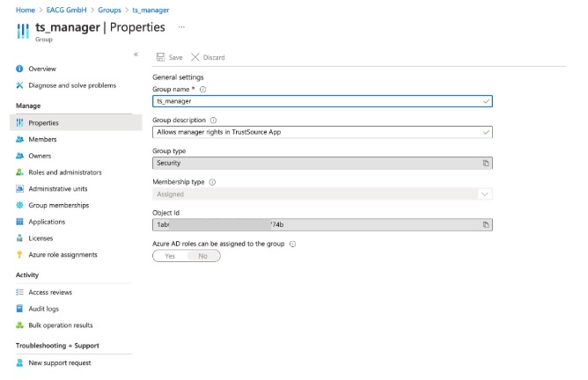
Task: Click the Discard button
Action: (x=208, y=57)
